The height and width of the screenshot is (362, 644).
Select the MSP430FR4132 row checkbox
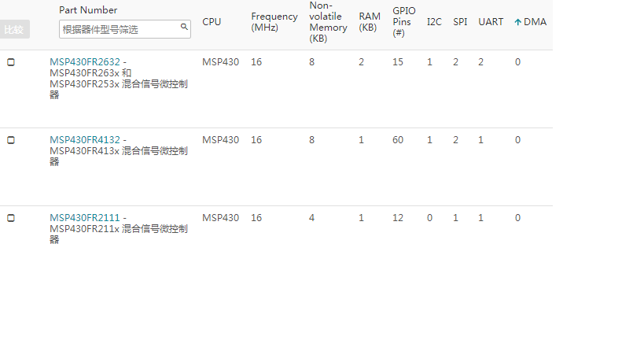point(11,140)
